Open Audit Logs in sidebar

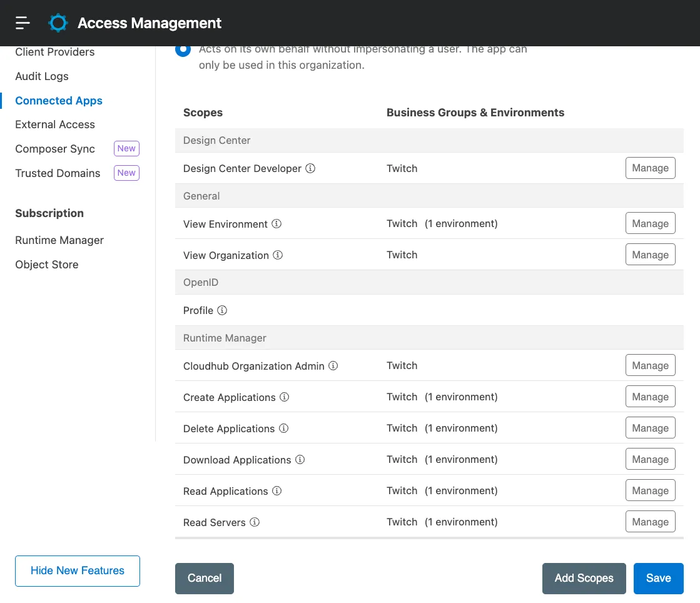(42, 76)
